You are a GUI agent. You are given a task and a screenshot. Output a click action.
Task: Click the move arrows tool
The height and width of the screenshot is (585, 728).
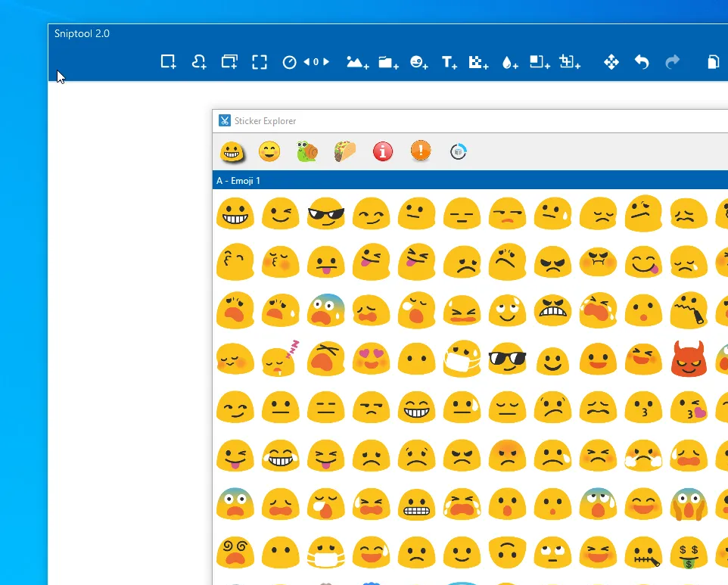click(x=611, y=62)
